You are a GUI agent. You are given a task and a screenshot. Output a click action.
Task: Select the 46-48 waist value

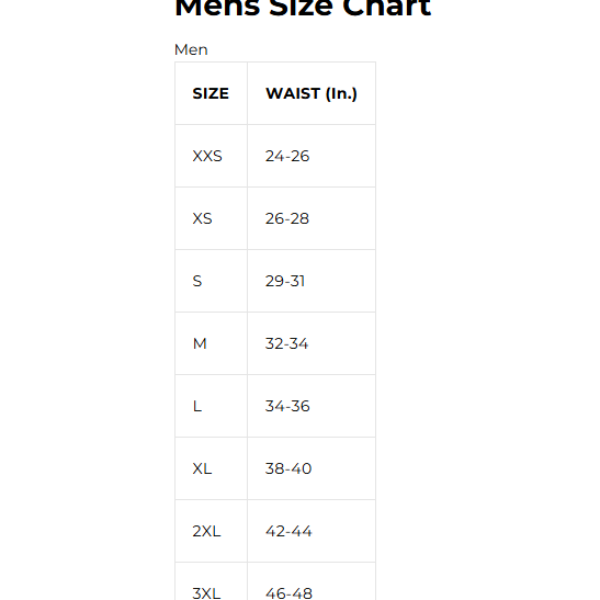pos(288,592)
